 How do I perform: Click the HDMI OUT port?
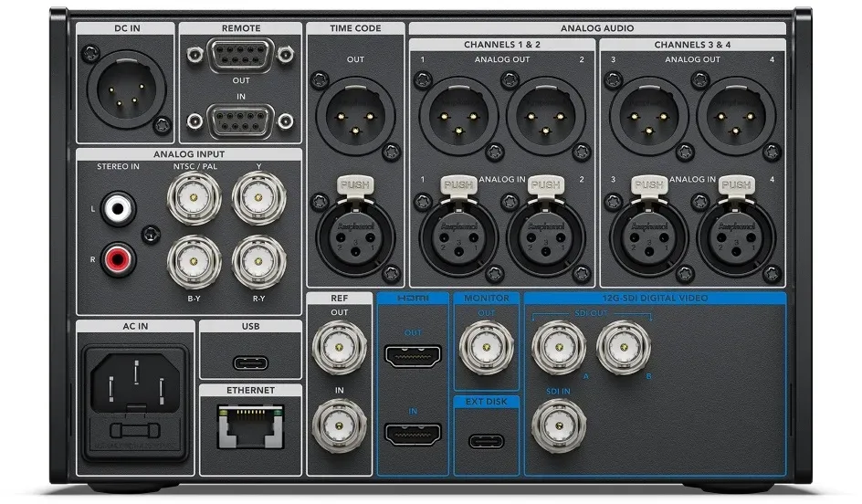tap(413, 356)
